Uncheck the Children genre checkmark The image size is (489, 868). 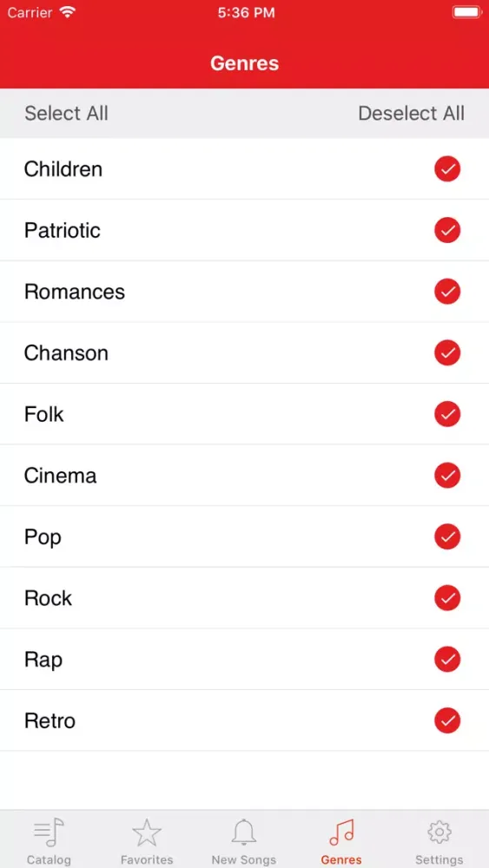pyautogui.click(x=447, y=169)
